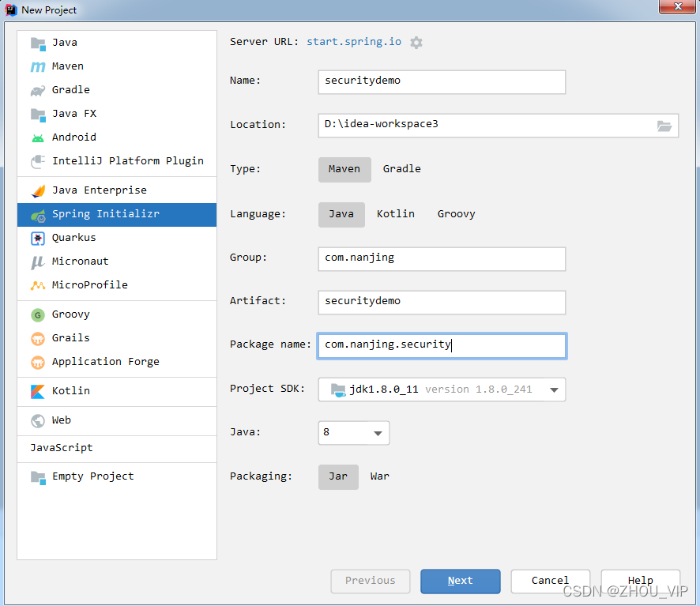This screenshot has width=700, height=606.
Task: Click the Previous button
Action: coord(370,581)
